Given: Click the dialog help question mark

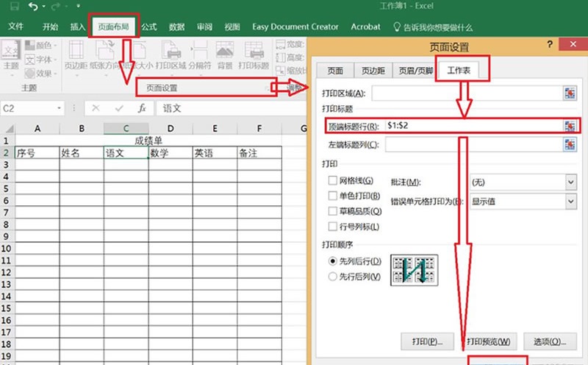Looking at the screenshot, I should coord(550,44).
